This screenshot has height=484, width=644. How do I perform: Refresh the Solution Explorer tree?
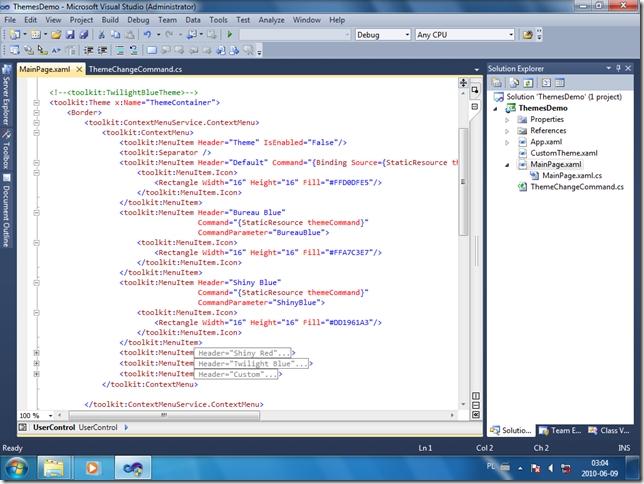pos(528,83)
